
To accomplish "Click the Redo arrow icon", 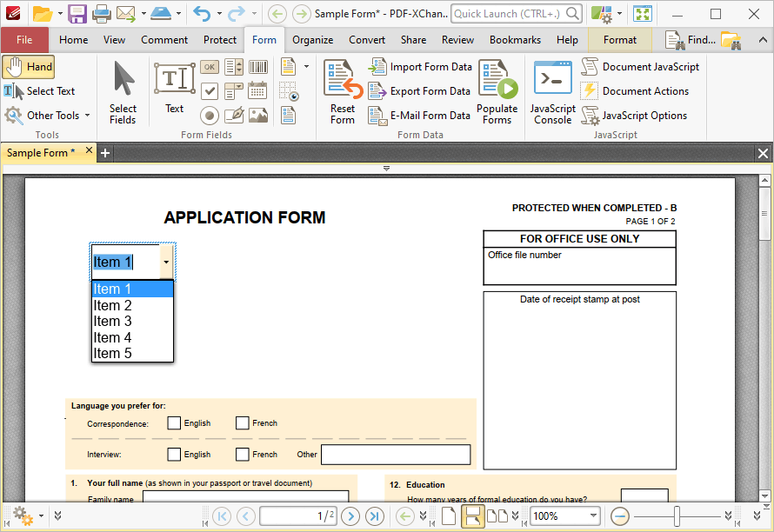I will tap(237, 14).
